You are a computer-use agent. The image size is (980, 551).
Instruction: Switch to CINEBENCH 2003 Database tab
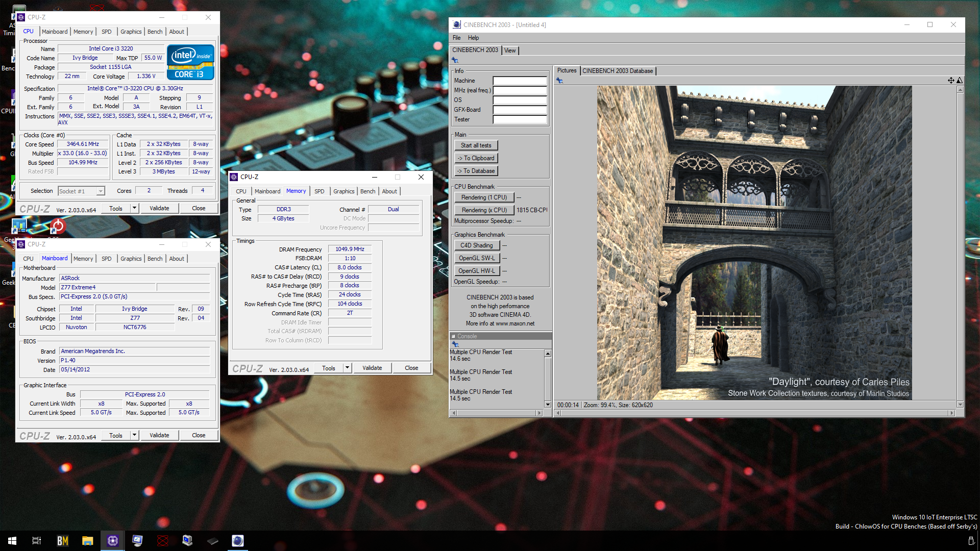pyautogui.click(x=618, y=71)
